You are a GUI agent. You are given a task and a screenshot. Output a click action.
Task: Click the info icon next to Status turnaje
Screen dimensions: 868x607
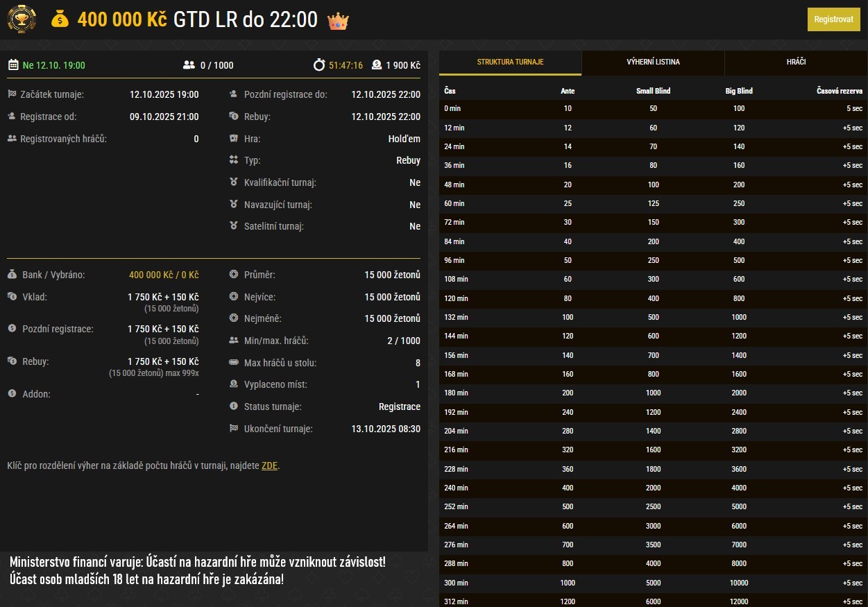click(234, 407)
